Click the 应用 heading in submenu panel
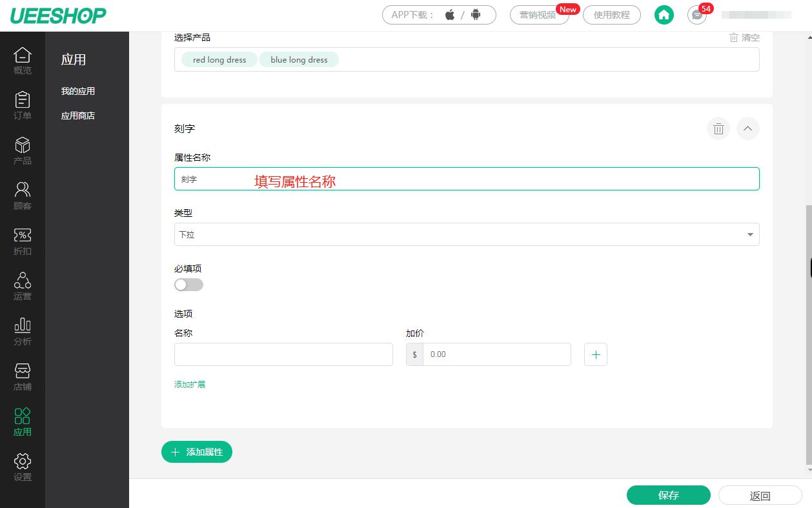 pos(74,59)
